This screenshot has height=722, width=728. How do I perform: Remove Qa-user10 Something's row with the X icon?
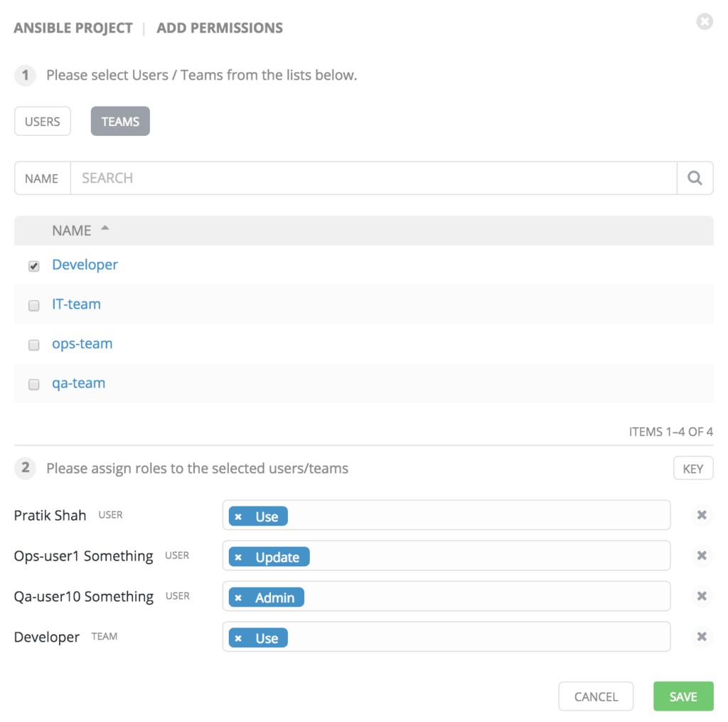point(702,596)
